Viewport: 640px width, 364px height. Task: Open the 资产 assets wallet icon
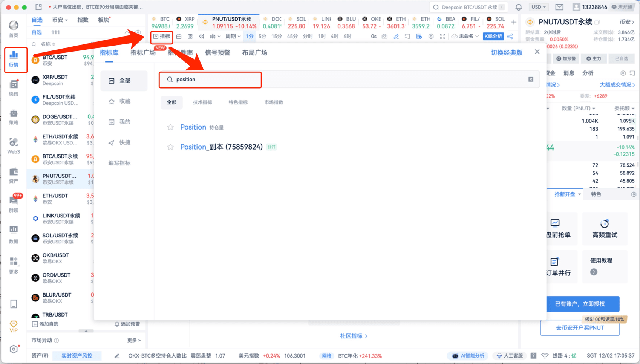click(14, 176)
